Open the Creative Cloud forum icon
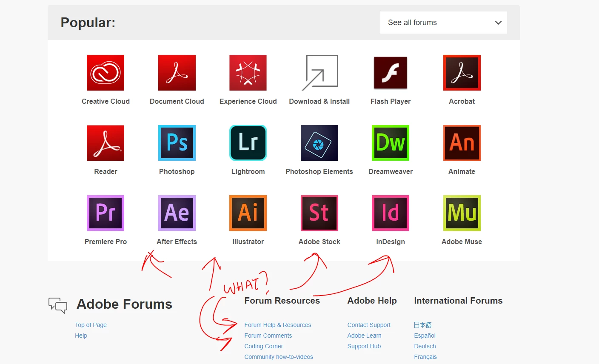 [106, 73]
